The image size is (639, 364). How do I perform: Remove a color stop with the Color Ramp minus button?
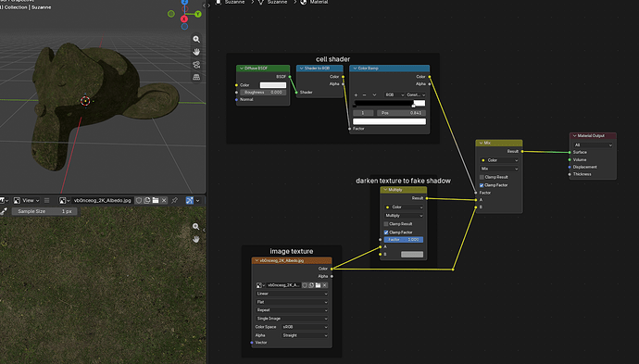click(x=364, y=94)
